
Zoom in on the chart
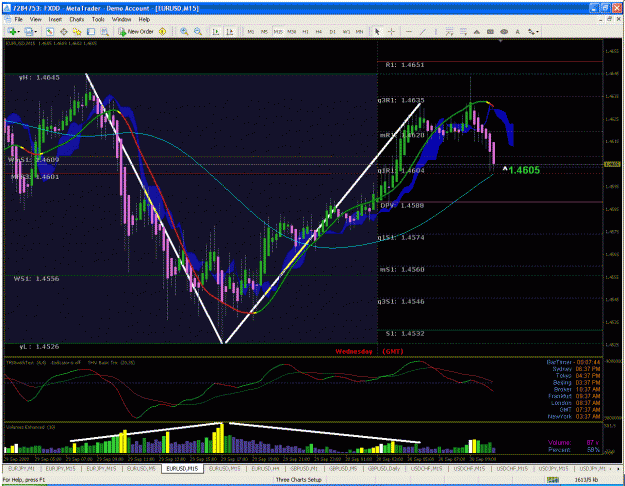tap(184, 31)
